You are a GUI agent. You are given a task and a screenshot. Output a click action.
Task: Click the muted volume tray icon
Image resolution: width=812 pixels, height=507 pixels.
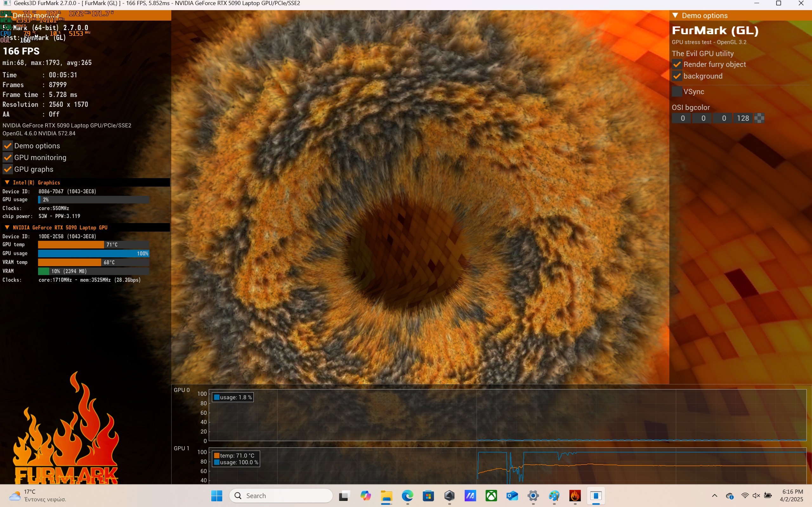point(756,496)
